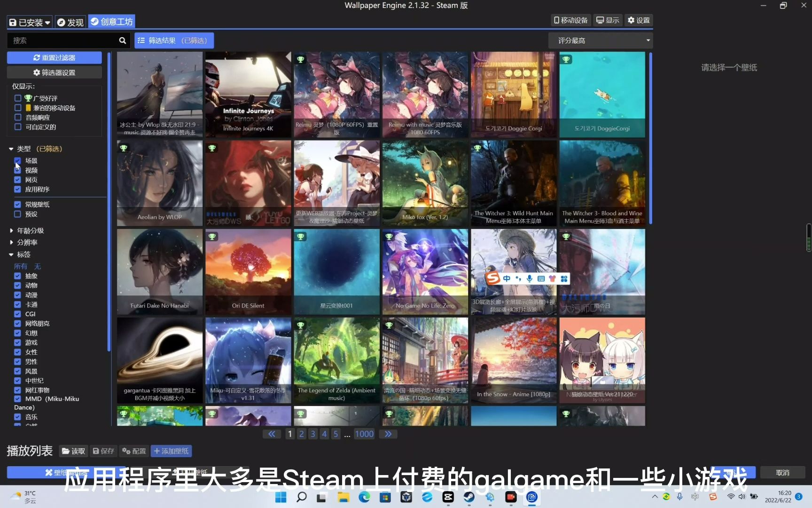Click the playlist Save (保存) button
Viewport: 812px width, 508px height.
click(x=103, y=451)
